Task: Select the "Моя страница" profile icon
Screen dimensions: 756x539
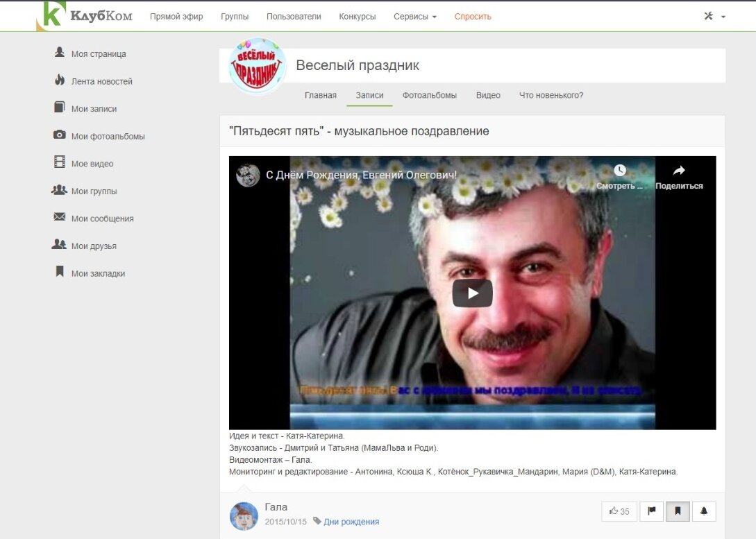Action: pos(59,53)
